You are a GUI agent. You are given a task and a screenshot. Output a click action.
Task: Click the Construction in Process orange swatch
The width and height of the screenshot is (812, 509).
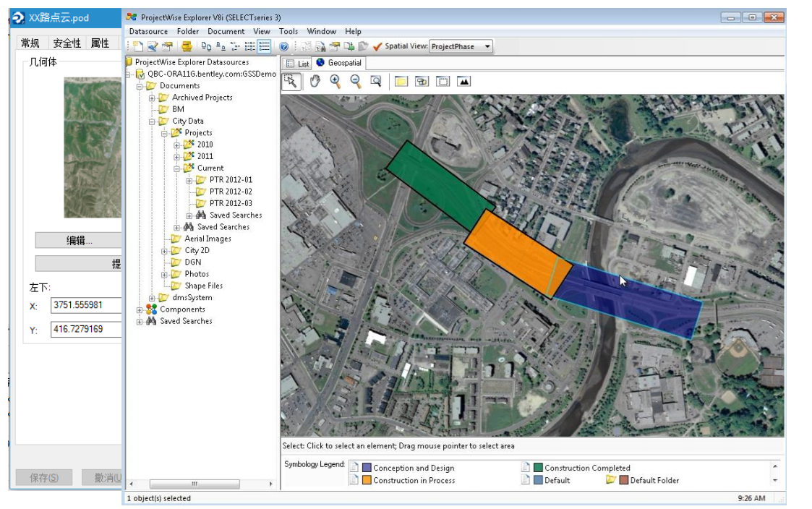[x=367, y=480]
